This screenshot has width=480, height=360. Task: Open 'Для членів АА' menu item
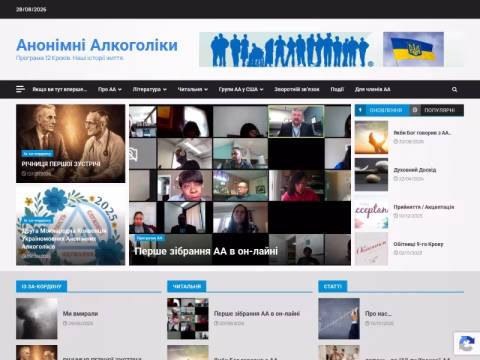point(373,89)
